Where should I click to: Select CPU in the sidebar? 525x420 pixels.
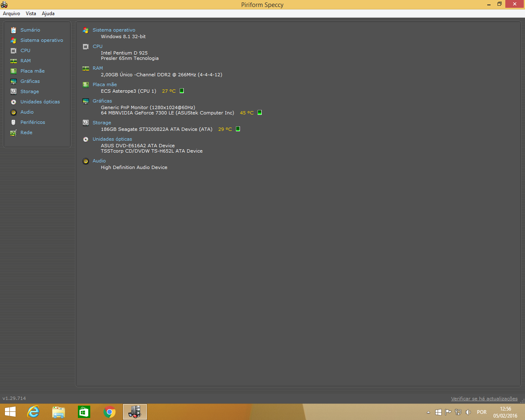[x=25, y=50]
